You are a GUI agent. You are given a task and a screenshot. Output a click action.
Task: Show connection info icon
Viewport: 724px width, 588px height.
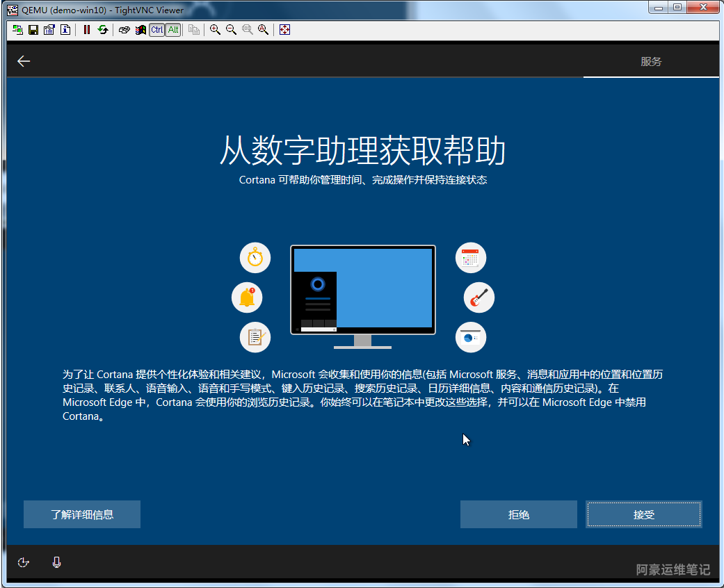(65, 30)
